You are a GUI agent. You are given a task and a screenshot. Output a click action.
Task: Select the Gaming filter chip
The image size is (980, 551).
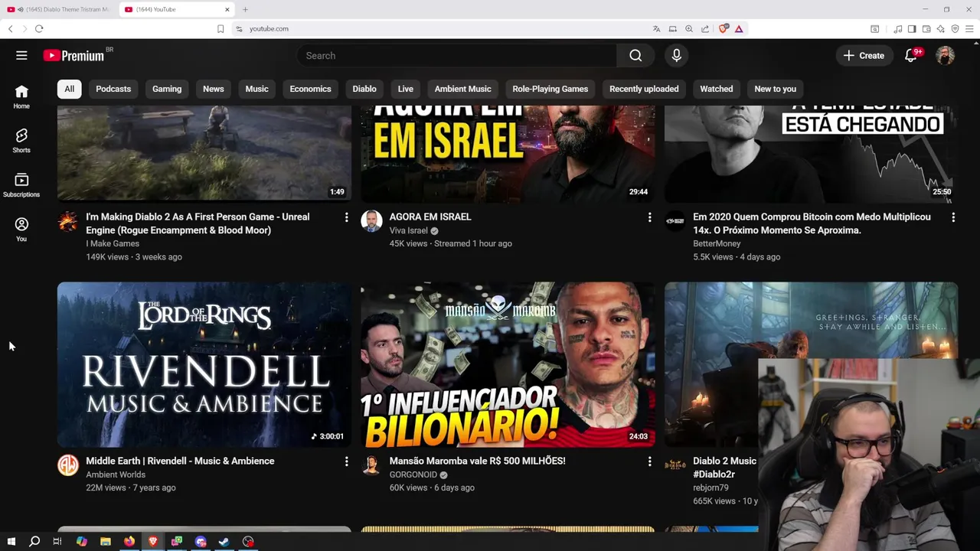point(167,89)
